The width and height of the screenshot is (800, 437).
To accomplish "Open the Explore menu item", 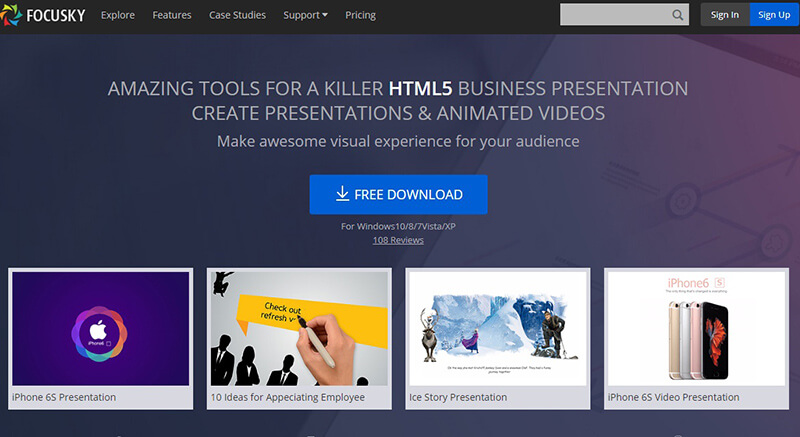I will coord(118,15).
